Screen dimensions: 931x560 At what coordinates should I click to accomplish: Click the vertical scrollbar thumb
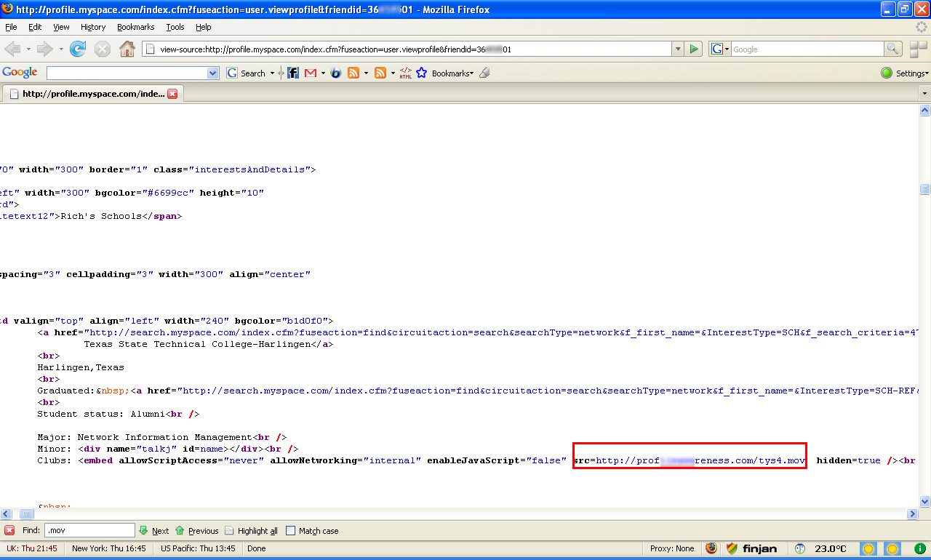tap(924, 189)
